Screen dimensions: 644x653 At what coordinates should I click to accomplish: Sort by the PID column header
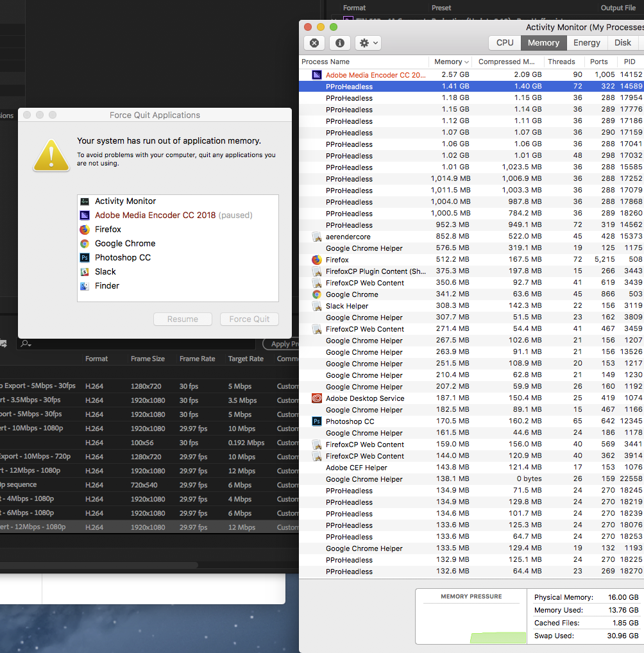click(629, 62)
